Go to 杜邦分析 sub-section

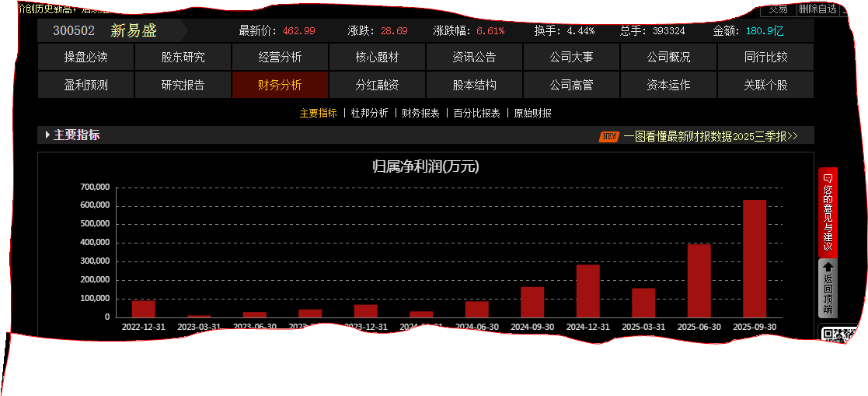coord(370,113)
